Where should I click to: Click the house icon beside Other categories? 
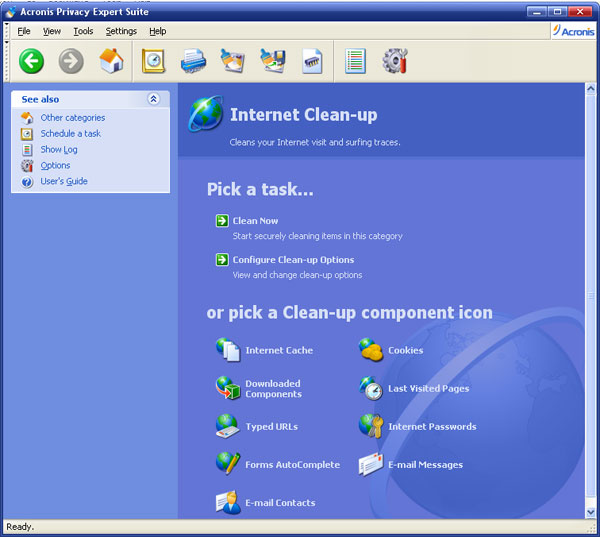pos(27,118)
